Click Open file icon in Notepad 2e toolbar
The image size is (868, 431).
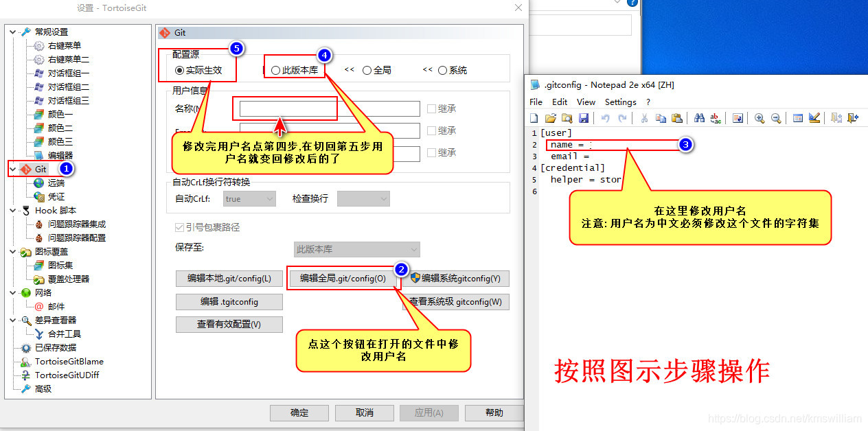pyautogui.click(x=551, y=118)
